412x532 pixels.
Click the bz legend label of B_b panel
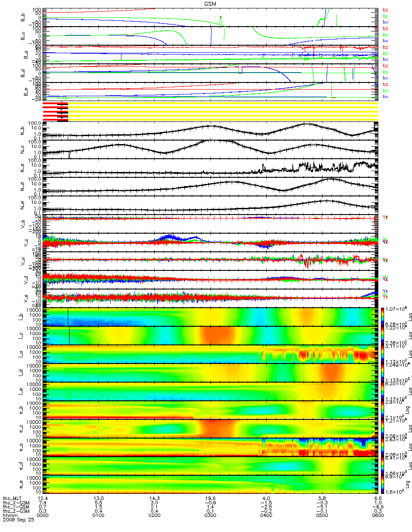[x=385, y=10]
